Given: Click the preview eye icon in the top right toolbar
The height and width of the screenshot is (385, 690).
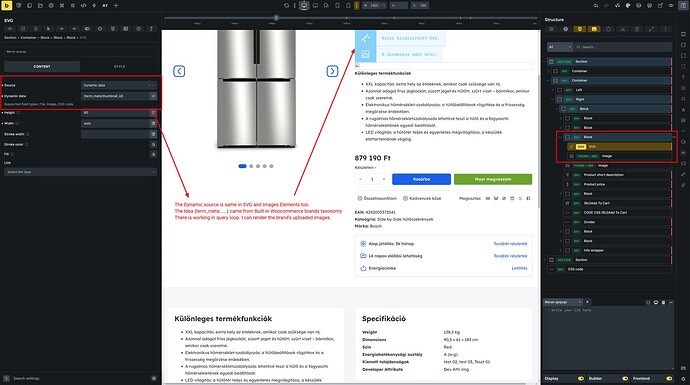Looking at the screenshot, I should pyautogui.click(x=671, y=5).
